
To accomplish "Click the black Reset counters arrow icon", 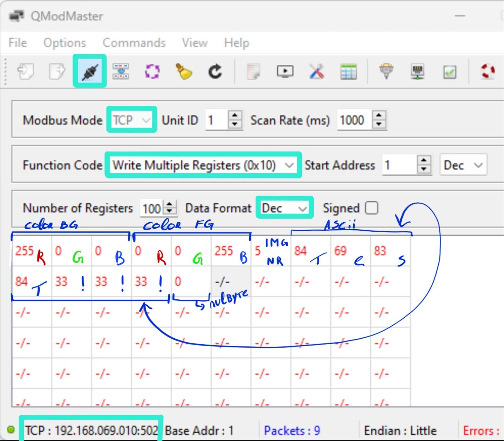I will point(215,72).
